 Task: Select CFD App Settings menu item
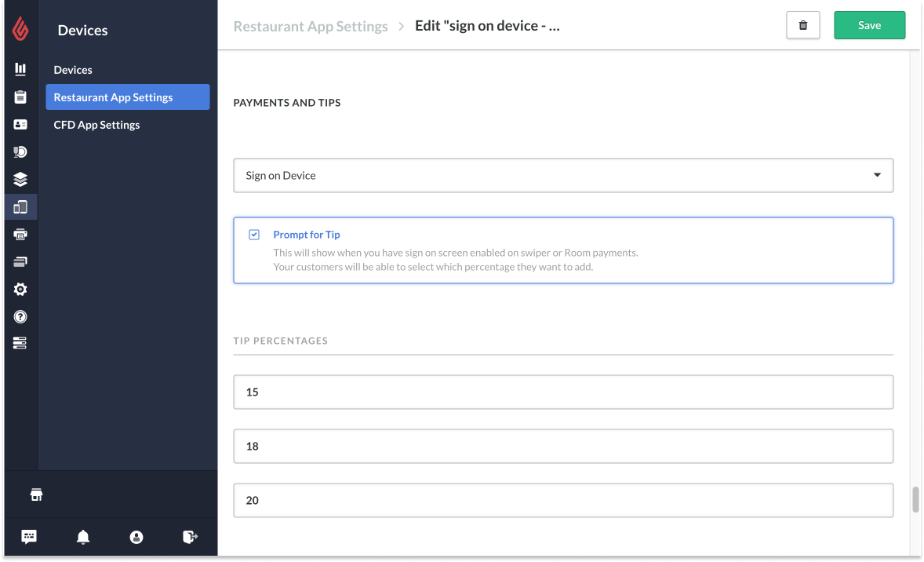[x=96, y=125]
